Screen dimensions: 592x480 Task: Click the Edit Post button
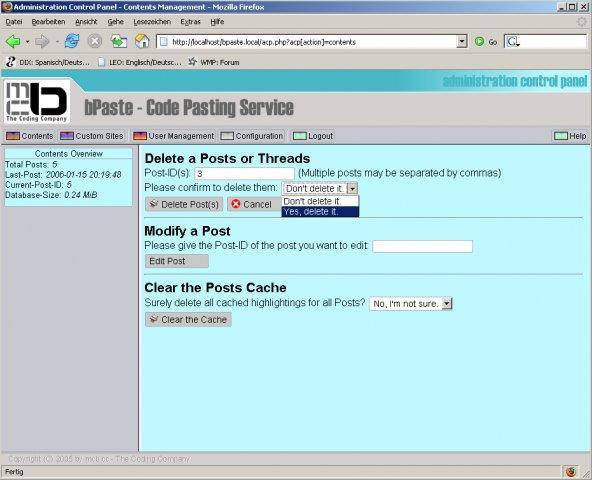(177, 261)
